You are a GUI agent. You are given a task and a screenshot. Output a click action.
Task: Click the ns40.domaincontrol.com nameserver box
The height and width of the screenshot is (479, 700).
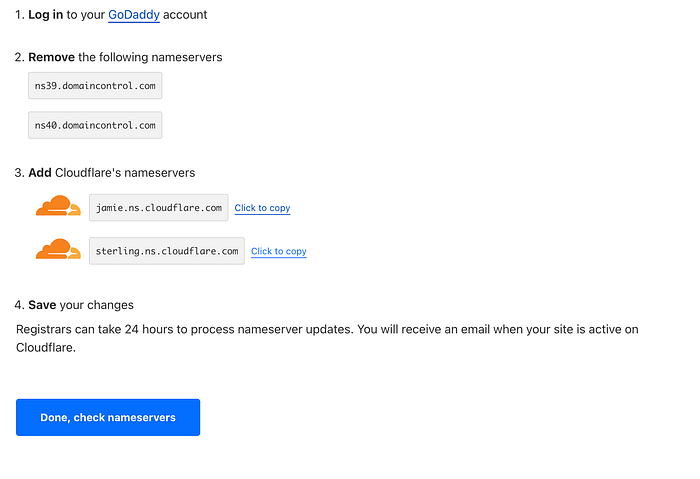pyautogui.click(x=95, y=125)
